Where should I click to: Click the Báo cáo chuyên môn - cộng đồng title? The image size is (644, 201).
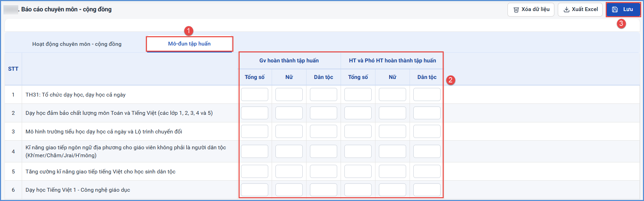click(x=67, y=9)
